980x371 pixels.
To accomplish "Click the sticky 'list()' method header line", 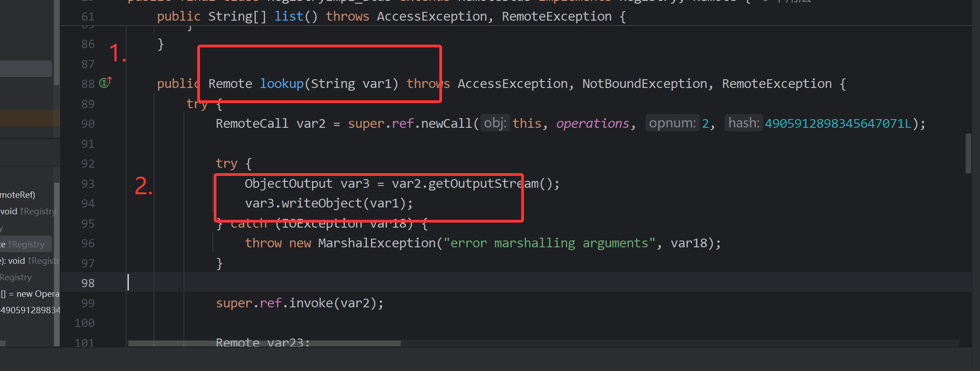I will [x=390, y=16].
